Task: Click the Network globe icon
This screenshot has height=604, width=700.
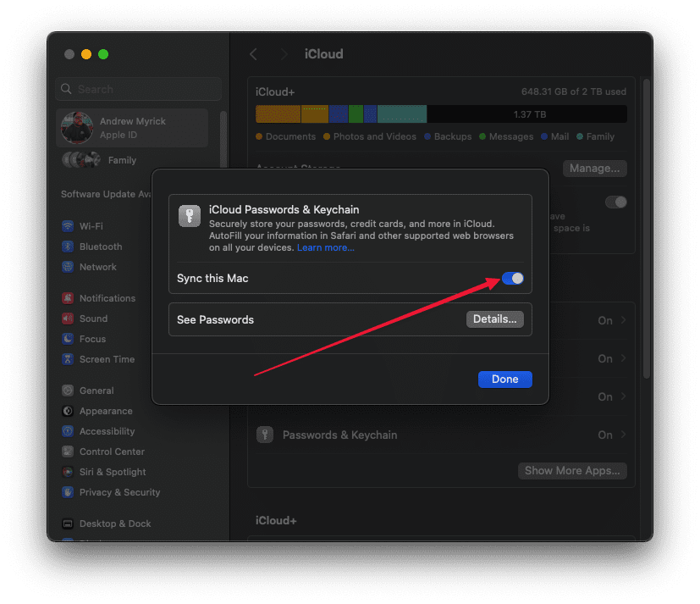Action: point(68,267)
